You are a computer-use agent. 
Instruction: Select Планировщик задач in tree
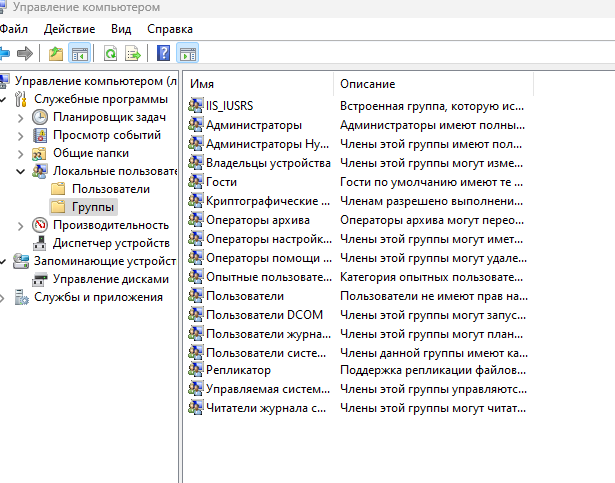pos(109,117)
